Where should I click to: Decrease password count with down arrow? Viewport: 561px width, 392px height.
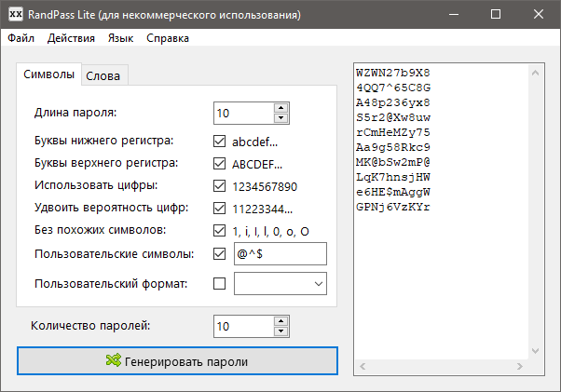click(281, 331)
